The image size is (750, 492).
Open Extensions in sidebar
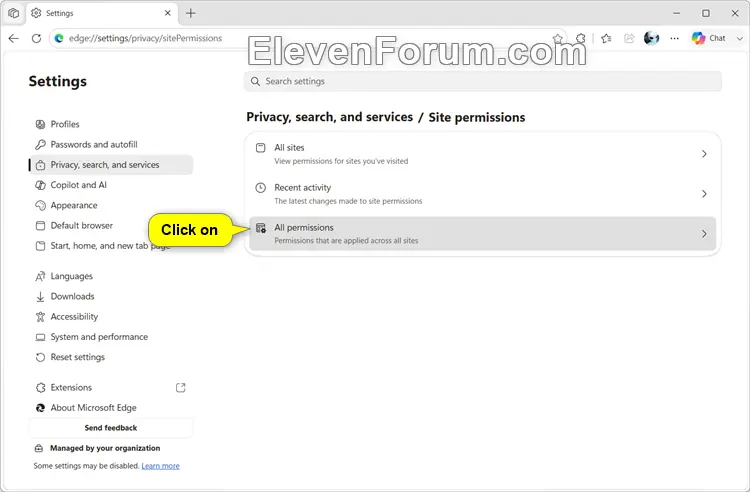click(110, 387)
